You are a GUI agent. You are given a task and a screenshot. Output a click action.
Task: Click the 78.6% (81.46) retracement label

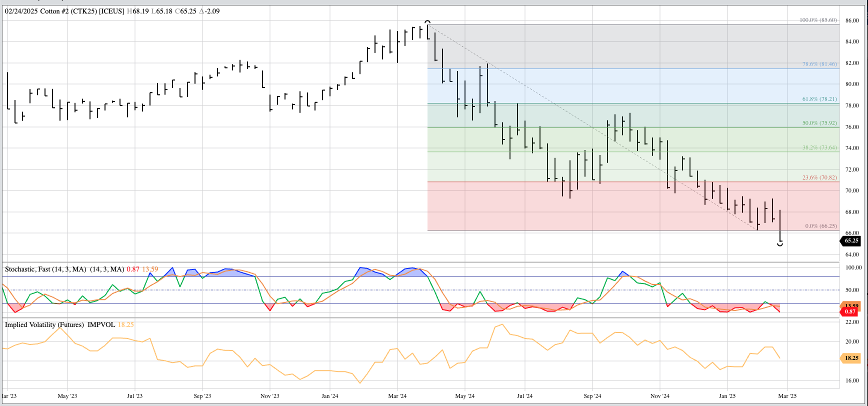click(x=819, y=64)
